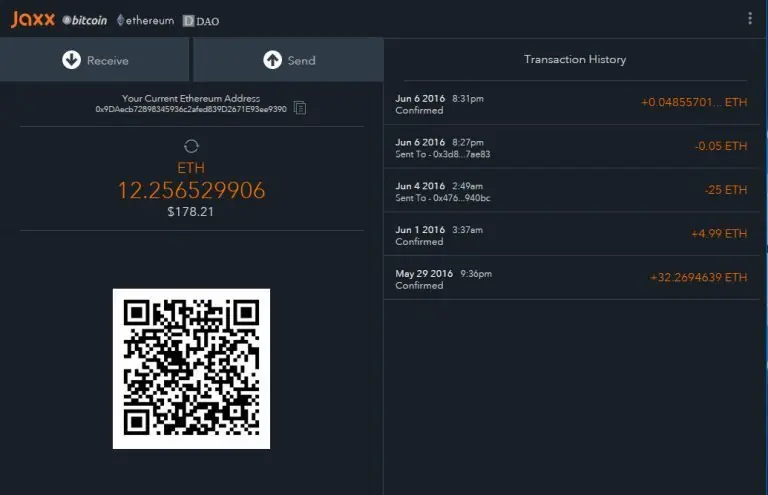Click the +0.04855701... ETH amount
Viewport: 768px width, 495px height.
point(694,102)
